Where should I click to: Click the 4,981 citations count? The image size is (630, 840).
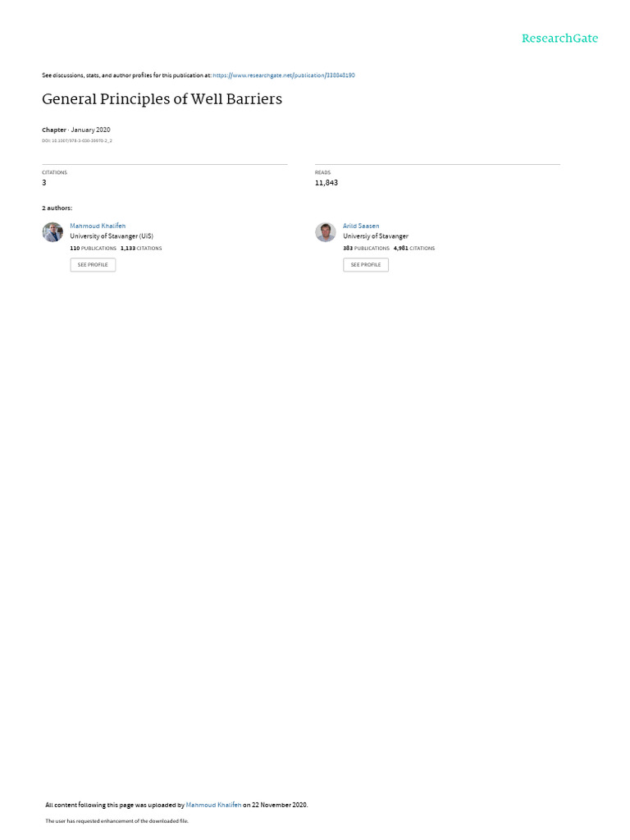tap(414, 249)
